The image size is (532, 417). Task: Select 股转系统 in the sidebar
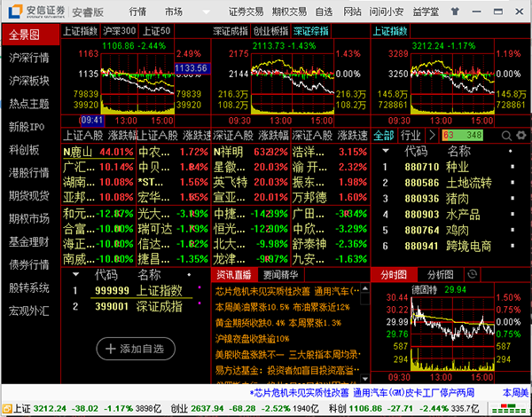point(29,288)
